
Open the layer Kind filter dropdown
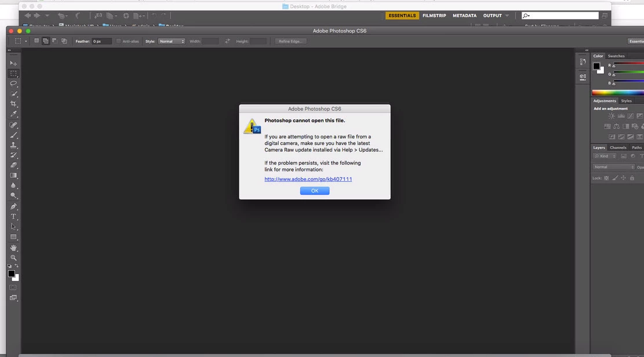(x=605, y=156)
